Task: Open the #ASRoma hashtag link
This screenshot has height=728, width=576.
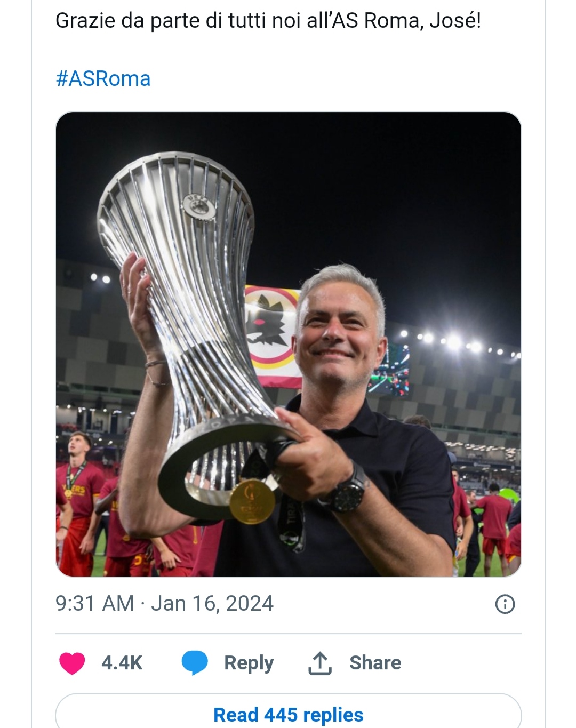Action: click(x=103, y=78)
